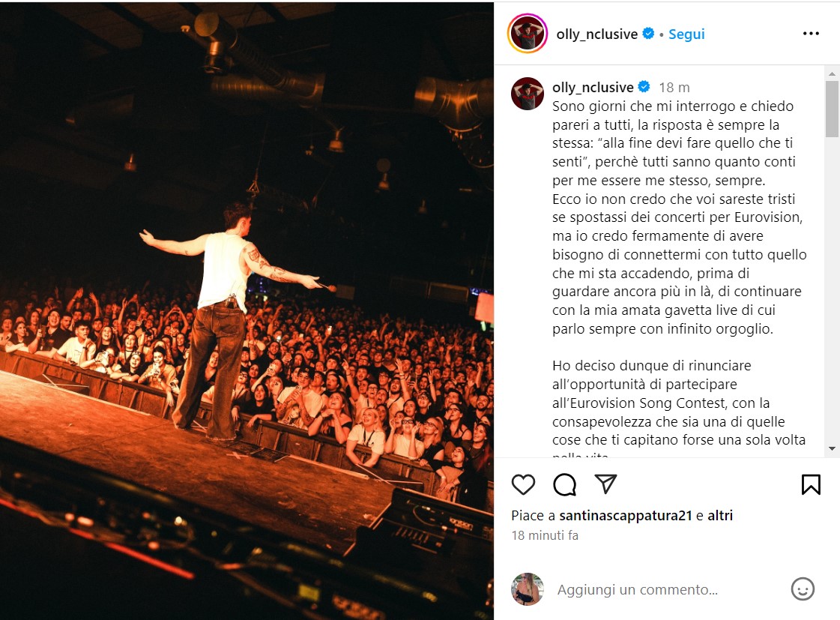840x620 pixels.
Task: Click olly_nclusive header profile picture
Action: (527, 34)
